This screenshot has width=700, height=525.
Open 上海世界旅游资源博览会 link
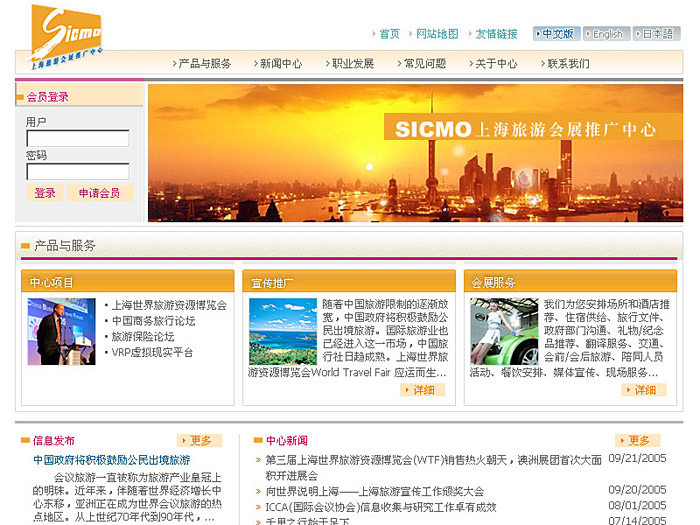coord(169,305)
